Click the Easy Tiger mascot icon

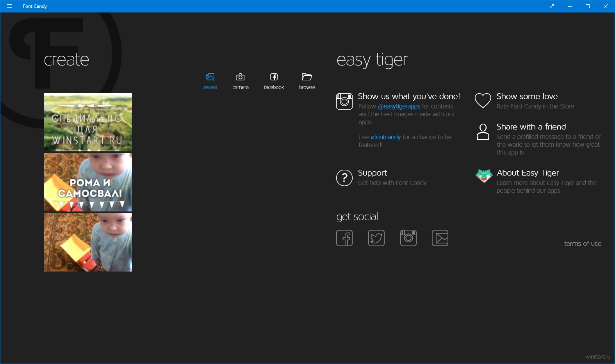click(484, 176)
